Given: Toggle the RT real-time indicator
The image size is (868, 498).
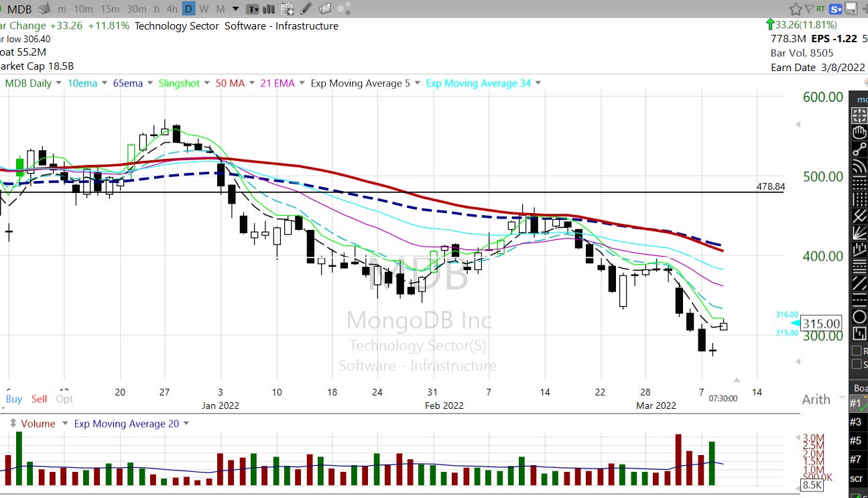Looking at the screenshot, I should click(821, 9).
